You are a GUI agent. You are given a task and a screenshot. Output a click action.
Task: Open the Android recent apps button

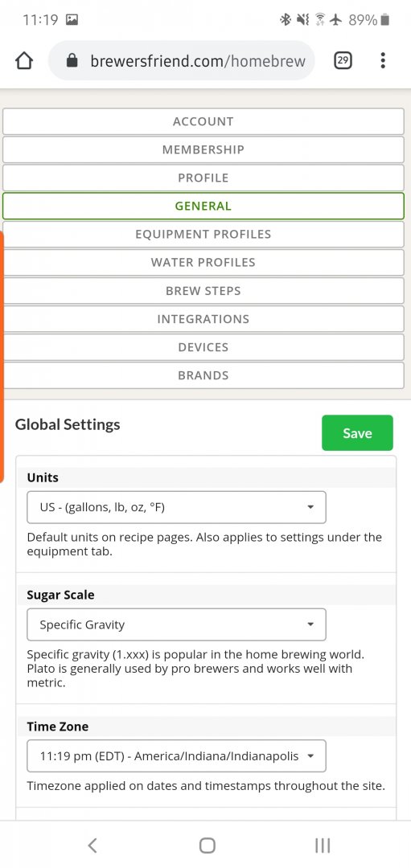click(x=322, y=845)
